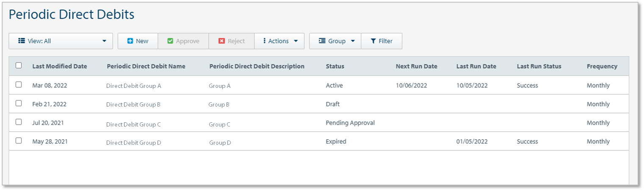Screen dimensions: 644x191
Task: Click the Frequency column header
Action: coord(602,66)
